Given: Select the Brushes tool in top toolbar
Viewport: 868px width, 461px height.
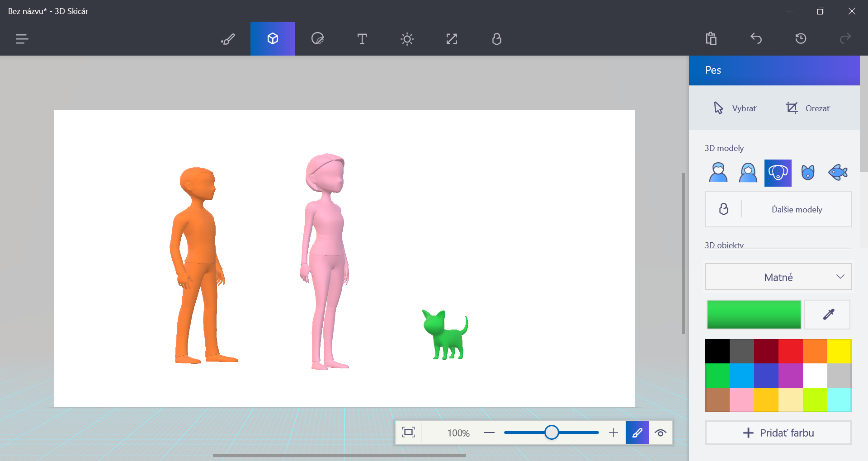Looking at the screenshot, I should coord(228,39).
